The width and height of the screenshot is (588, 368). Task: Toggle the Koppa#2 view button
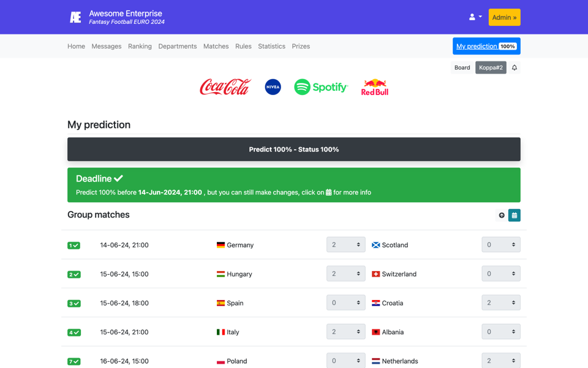491,67
